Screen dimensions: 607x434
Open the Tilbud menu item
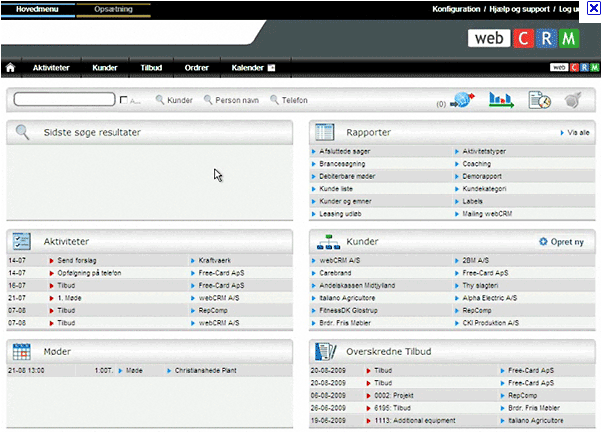pos(151,68)
